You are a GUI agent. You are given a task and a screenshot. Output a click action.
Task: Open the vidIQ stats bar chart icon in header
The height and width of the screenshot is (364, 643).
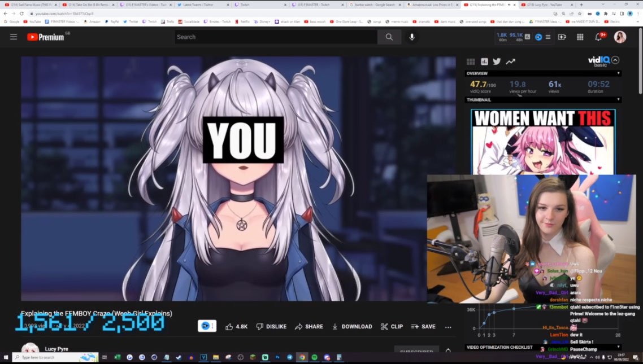click(x=527, y=37)
